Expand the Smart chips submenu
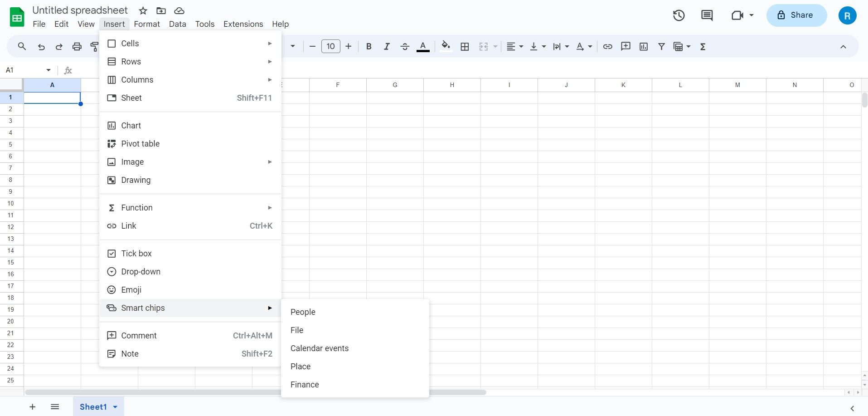 click(143, 308)
